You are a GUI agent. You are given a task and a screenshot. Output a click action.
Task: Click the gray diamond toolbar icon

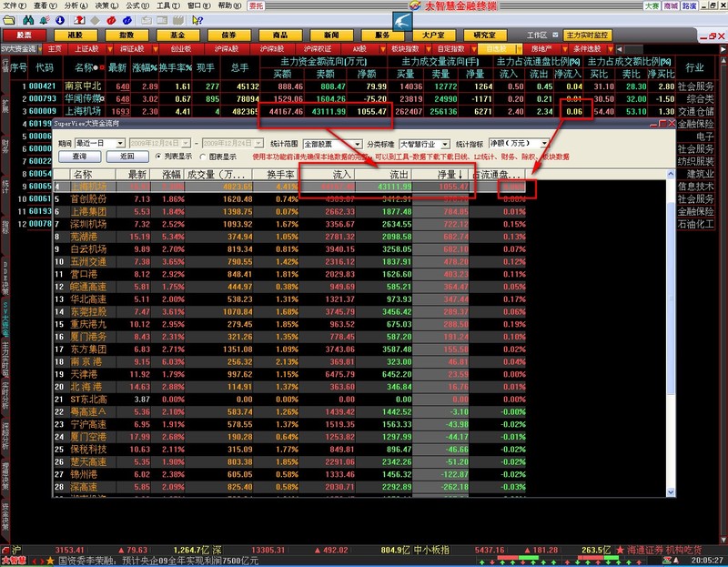96,20
